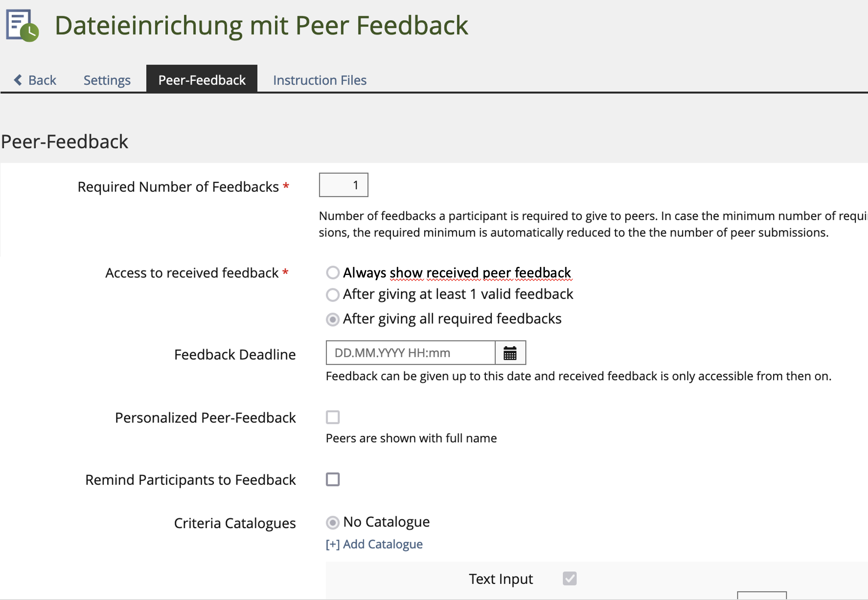Switch to the Peer-Feedback tab

point(201,80)
